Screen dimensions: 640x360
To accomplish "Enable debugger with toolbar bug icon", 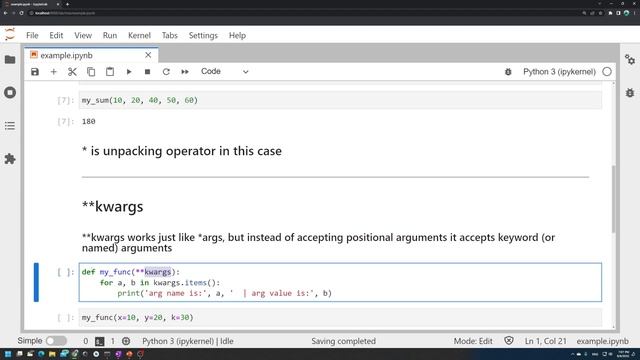I will (508, 72).
